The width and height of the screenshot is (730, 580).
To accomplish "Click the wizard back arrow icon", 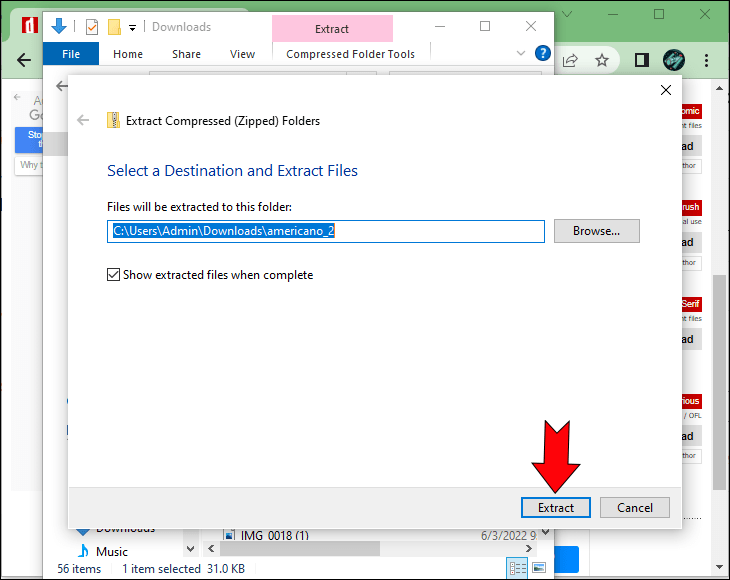I will (x=84, y=121).
